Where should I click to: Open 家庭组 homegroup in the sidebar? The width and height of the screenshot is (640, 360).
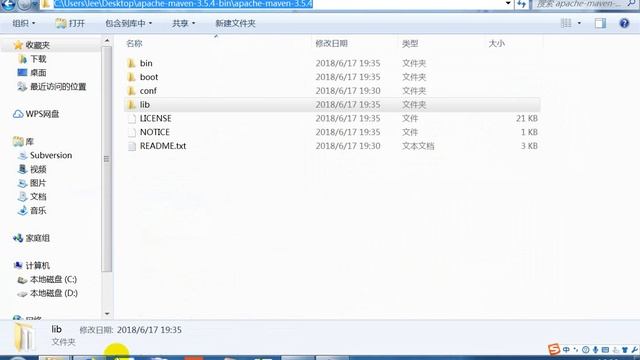tap(38, 238)
